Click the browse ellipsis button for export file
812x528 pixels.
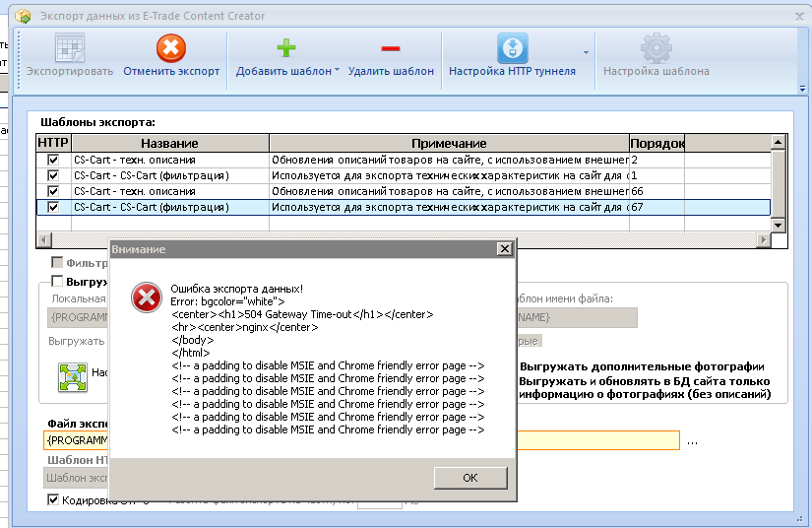[x=692, y=441]
